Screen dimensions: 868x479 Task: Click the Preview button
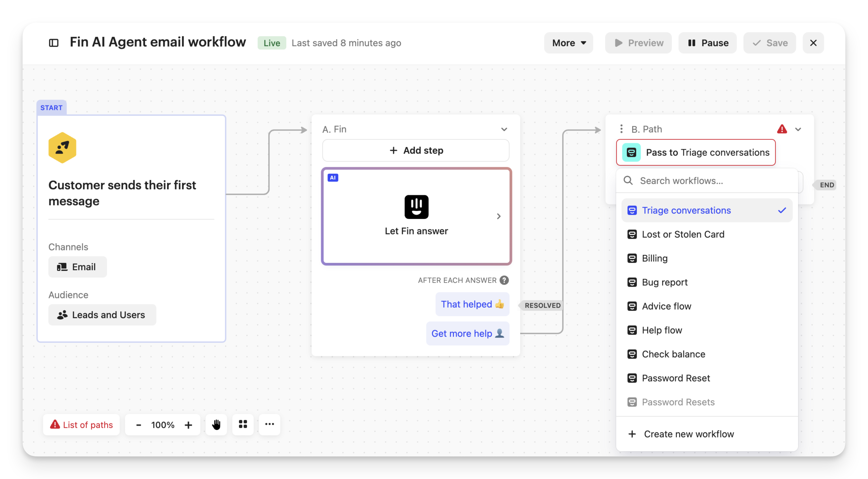point(638,43)
